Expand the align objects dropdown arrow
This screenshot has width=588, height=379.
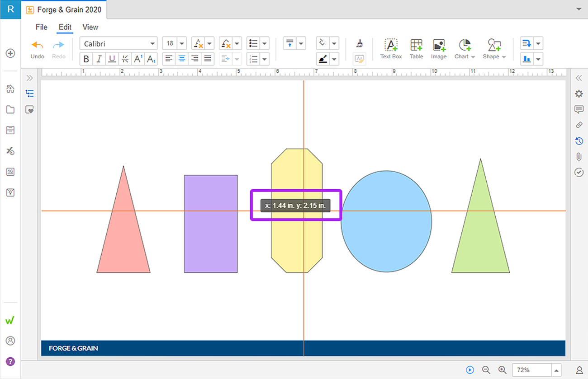pos(538,59)
